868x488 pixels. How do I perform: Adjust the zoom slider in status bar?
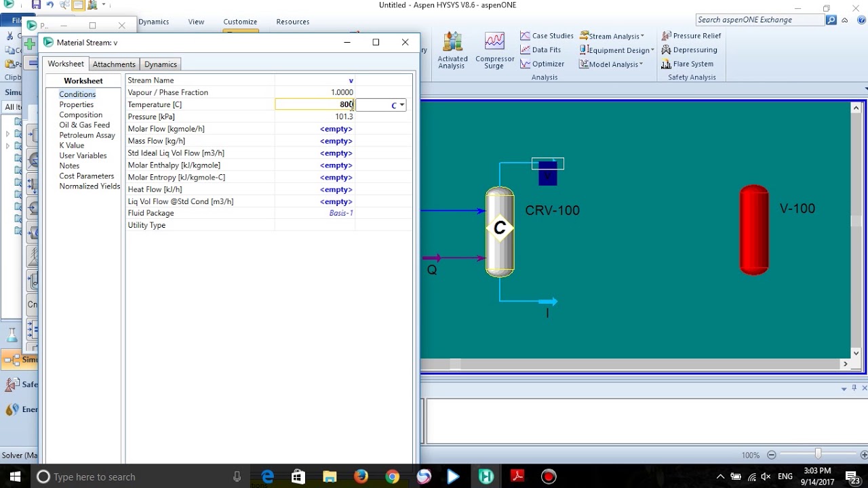[x=818, y=454]
